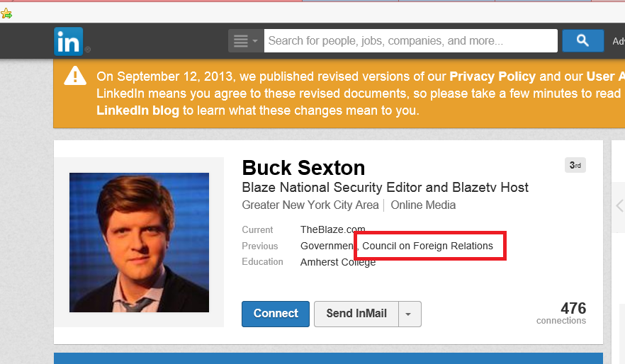Screen dimensions: 625x364
Task: Open the Privacy Policy link
Action: tap(492, 76)
